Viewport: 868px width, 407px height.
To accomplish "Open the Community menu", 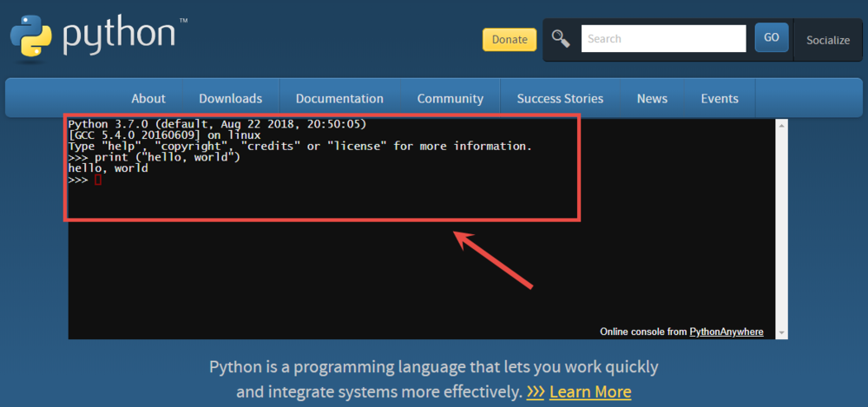I will (x=450, y=98).
